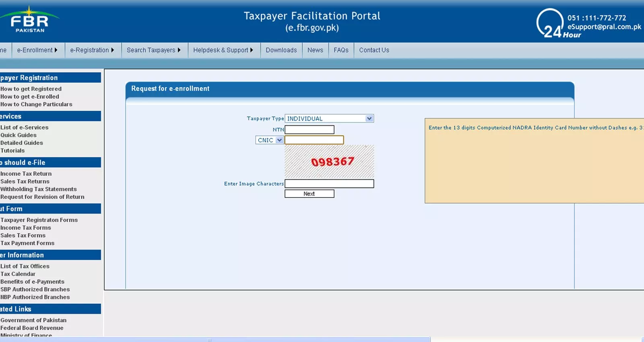
Task: Open Benefits of e-Payments link
Action: point(32,282)
